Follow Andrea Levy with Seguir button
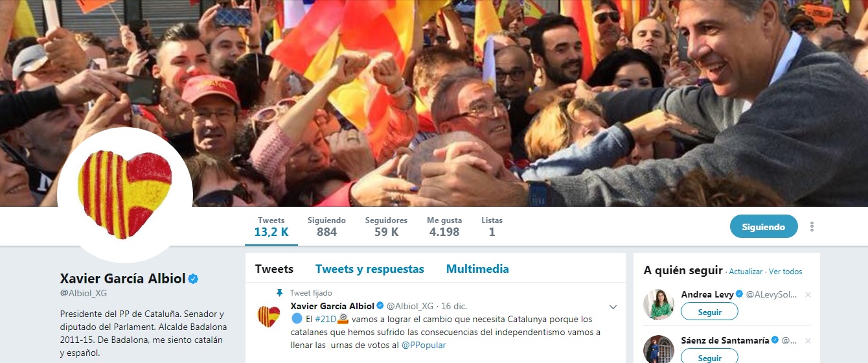Image resolution: width=868 pixels, height=363 pixels. click(x=709, y=312)
